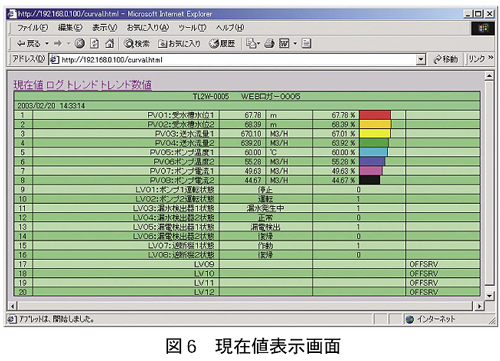The image size is (500, 361).
Task: Click the Forward arrow toolbar icon
Action: (x=58, y=44)
